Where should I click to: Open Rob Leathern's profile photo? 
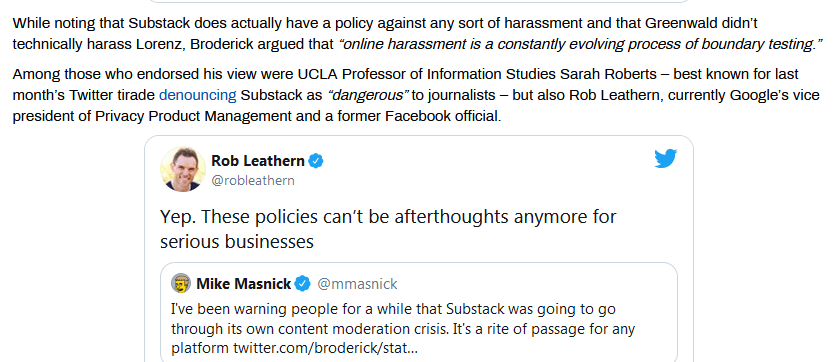[x=183, y=169]
